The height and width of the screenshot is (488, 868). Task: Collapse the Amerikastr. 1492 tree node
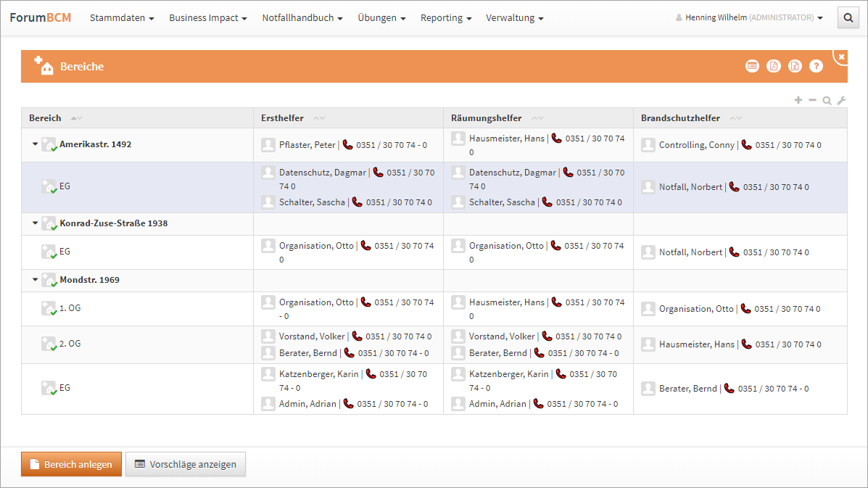click(35, 144)
